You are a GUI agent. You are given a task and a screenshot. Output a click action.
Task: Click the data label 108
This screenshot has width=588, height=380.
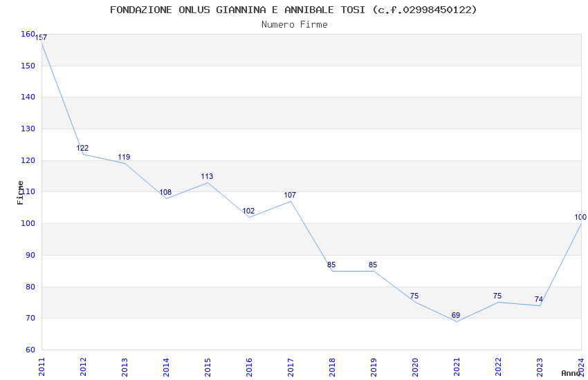tap(165, 193)
